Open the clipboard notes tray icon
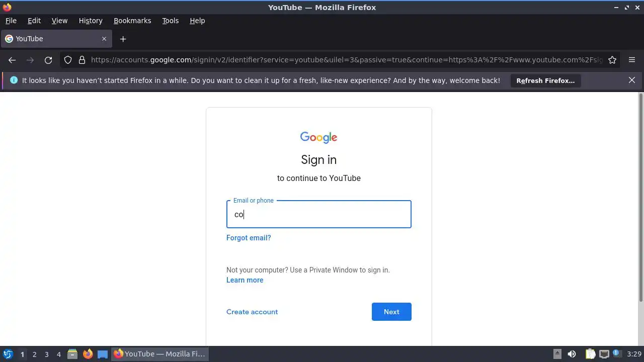The width and height of the screenshot is (644, 362). pyautogui.click(x=590, y=354)
